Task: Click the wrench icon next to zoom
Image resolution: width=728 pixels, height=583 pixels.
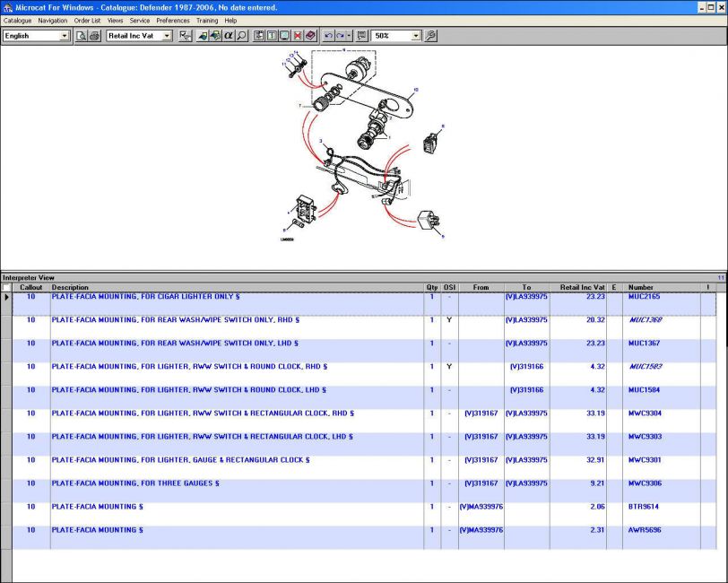Action: pyautogui.click(x=430, y=36)
